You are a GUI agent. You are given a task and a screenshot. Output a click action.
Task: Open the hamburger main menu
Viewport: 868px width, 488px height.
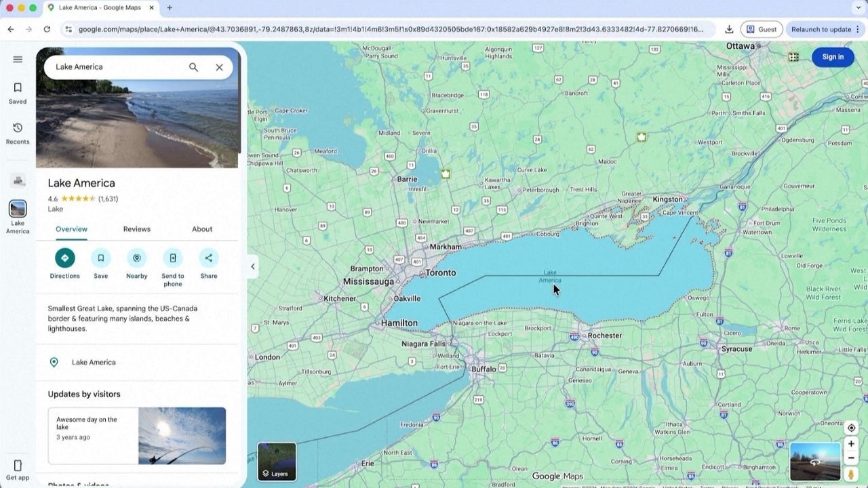click(18, 59)
